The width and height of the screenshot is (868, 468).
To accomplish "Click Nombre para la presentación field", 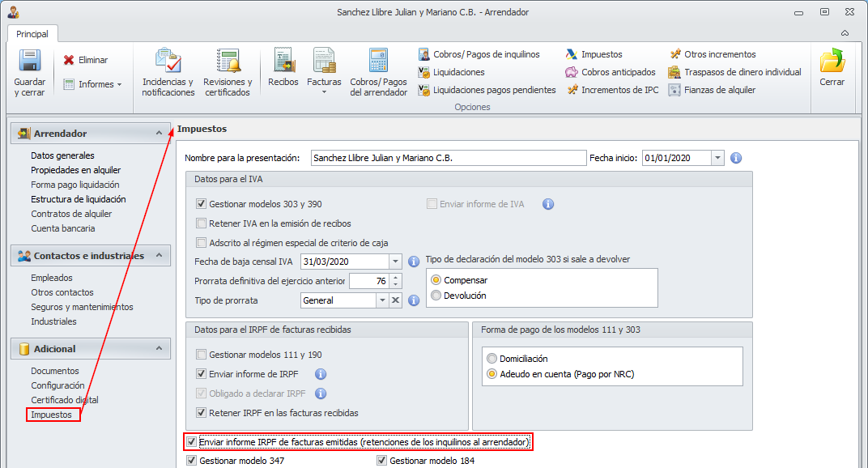I will pos(449,158).
